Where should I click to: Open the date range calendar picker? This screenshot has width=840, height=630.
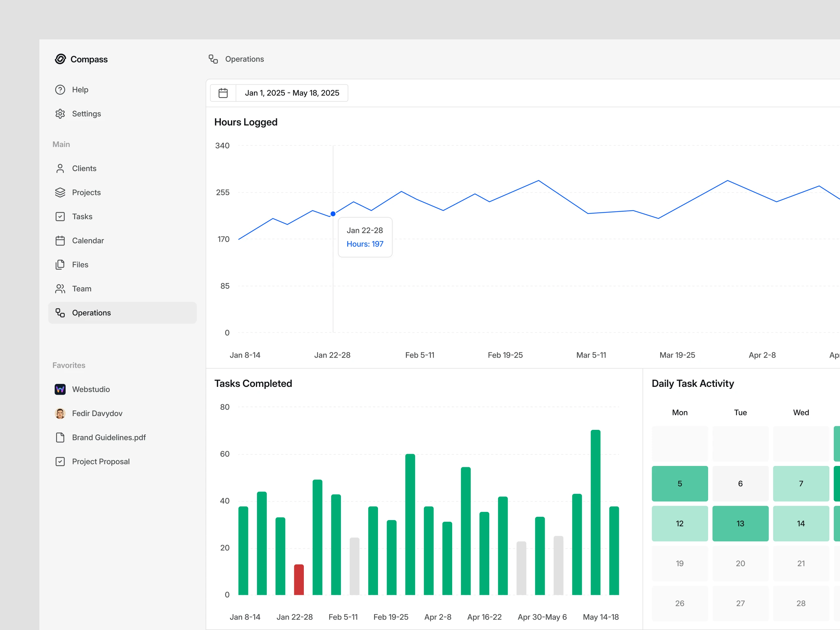tap(223, 93)
